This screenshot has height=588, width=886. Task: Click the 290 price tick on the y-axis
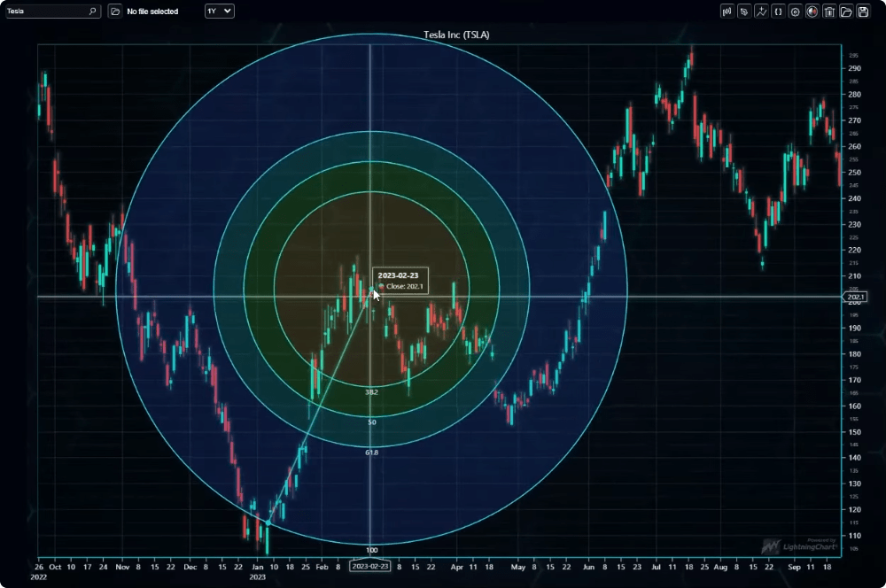854,68
